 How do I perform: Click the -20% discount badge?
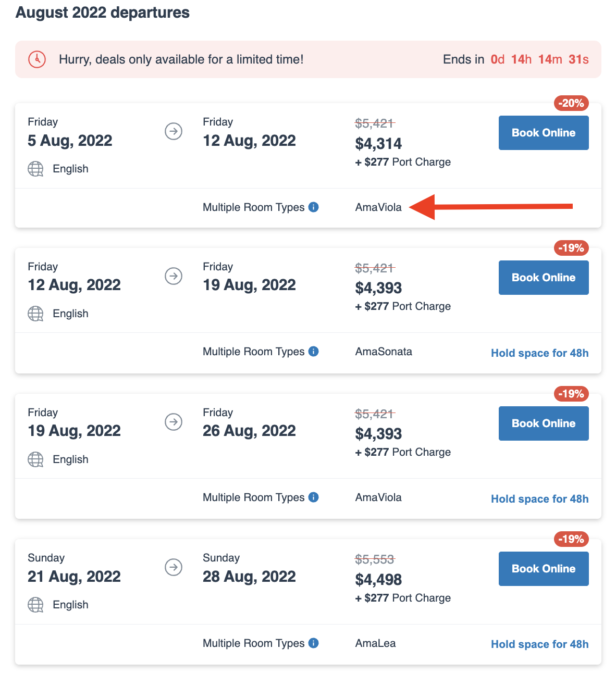(571, 103)
